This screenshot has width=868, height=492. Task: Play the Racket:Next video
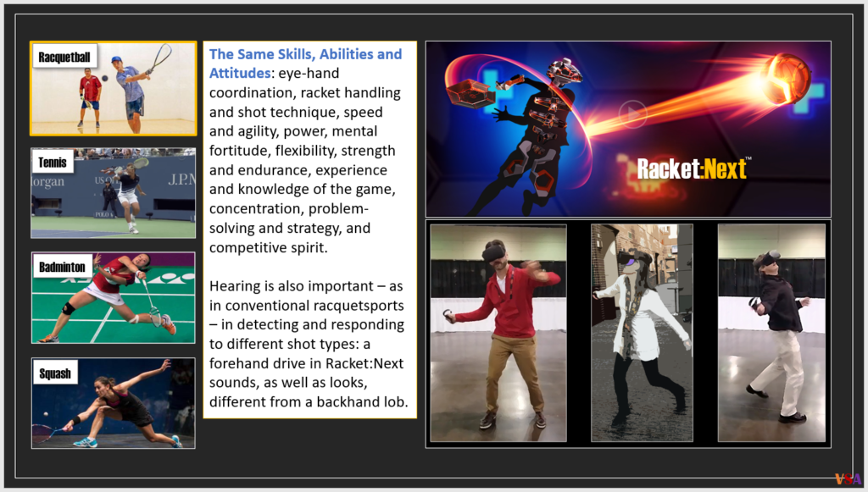coord(632,113)
